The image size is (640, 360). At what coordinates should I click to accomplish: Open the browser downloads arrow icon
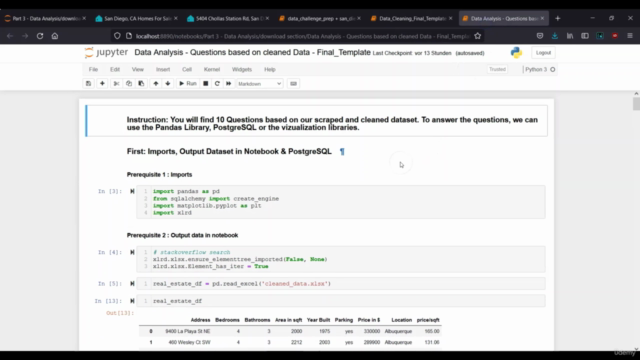[555, 36]
